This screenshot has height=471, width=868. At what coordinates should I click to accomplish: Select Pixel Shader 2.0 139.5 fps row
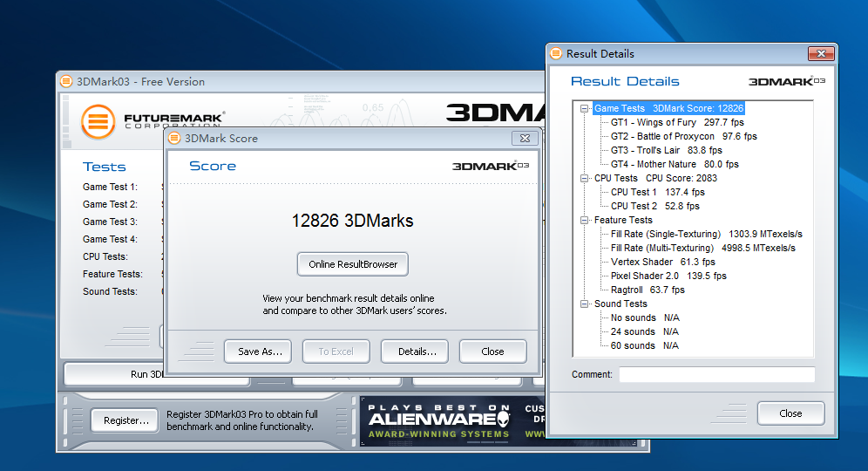(668, 276)
